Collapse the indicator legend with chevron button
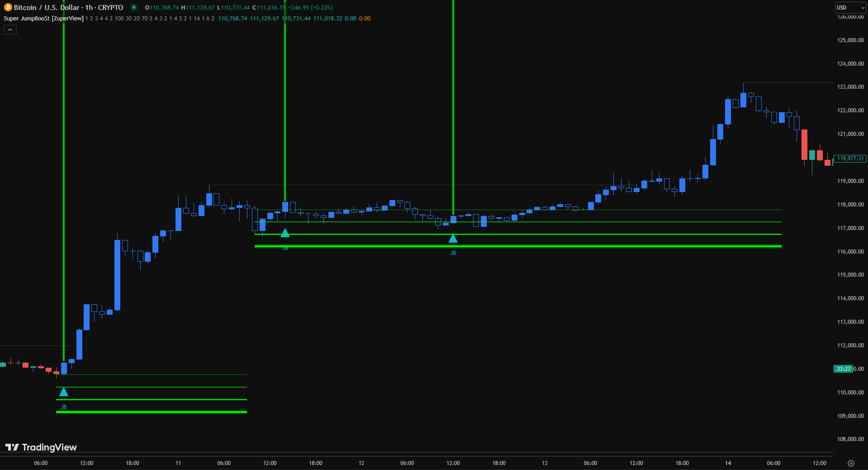 10,29
